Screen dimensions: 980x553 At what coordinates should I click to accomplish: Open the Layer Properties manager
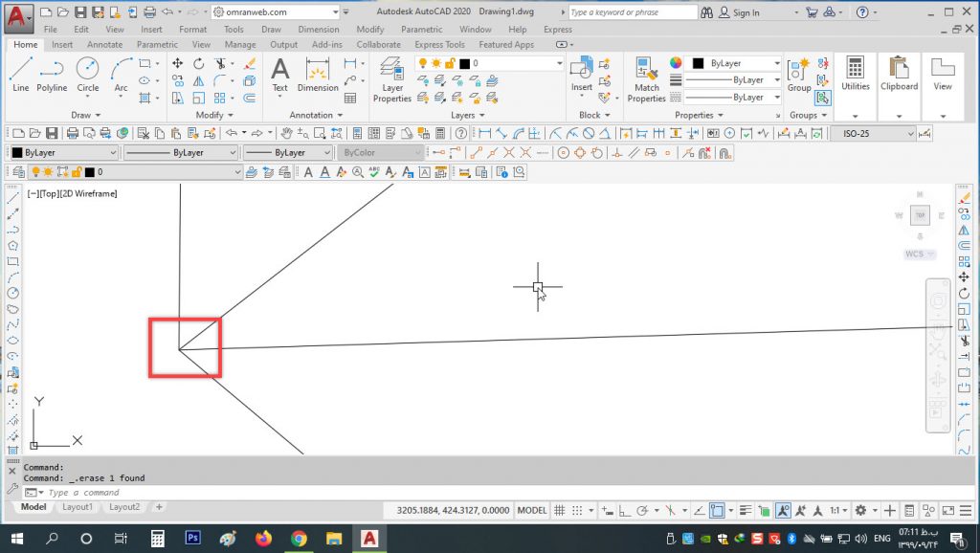click(x=391, y=77)
